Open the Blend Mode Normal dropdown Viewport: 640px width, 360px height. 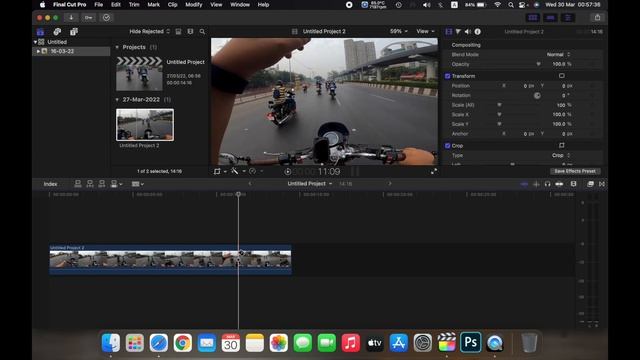tap(558, 54)
